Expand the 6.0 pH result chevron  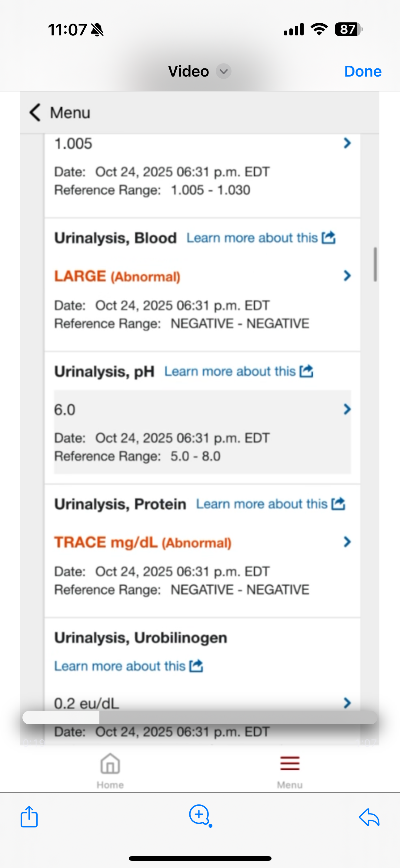(347, 409)
